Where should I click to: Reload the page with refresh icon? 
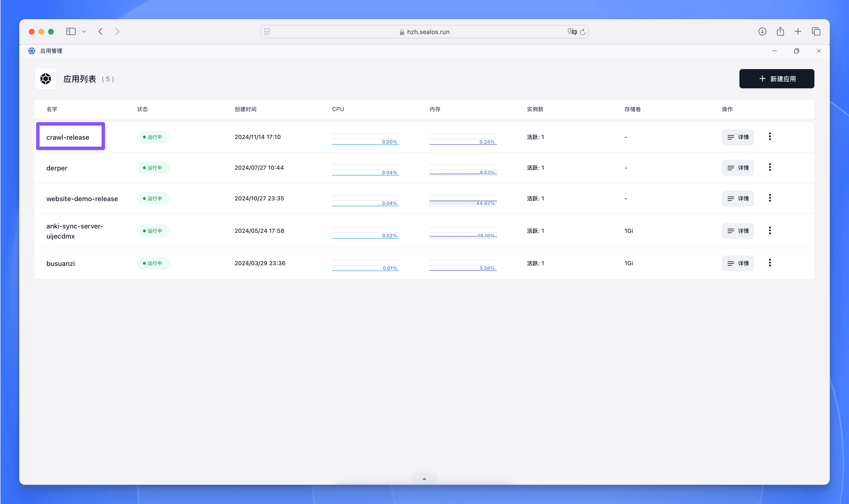point(583,32)
